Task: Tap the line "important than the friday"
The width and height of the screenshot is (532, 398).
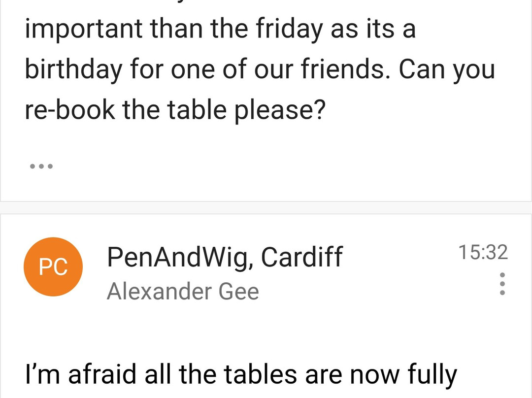Action: tap(221, 28)
